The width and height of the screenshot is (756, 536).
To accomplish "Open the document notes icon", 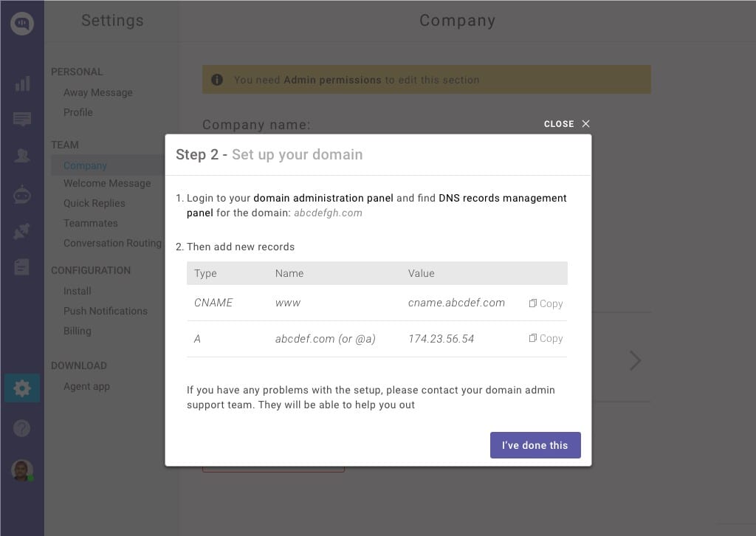I will [x=22, y=267].
